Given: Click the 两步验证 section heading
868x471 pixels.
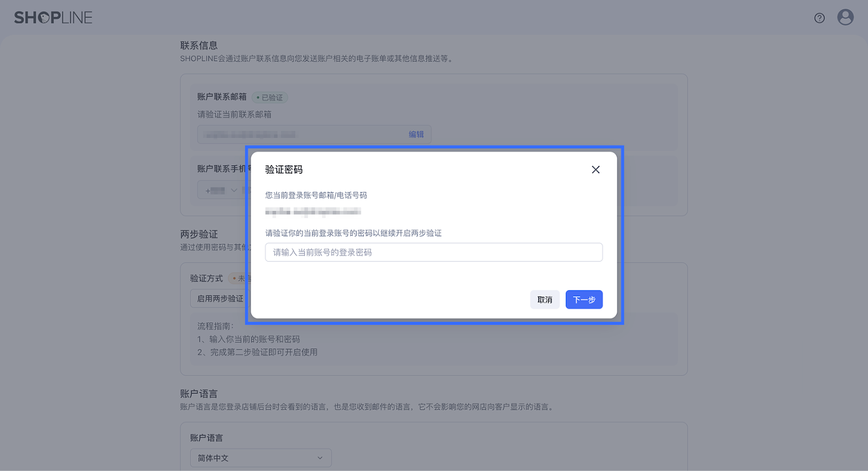Looking at the screenshot, I should (199, 234).
